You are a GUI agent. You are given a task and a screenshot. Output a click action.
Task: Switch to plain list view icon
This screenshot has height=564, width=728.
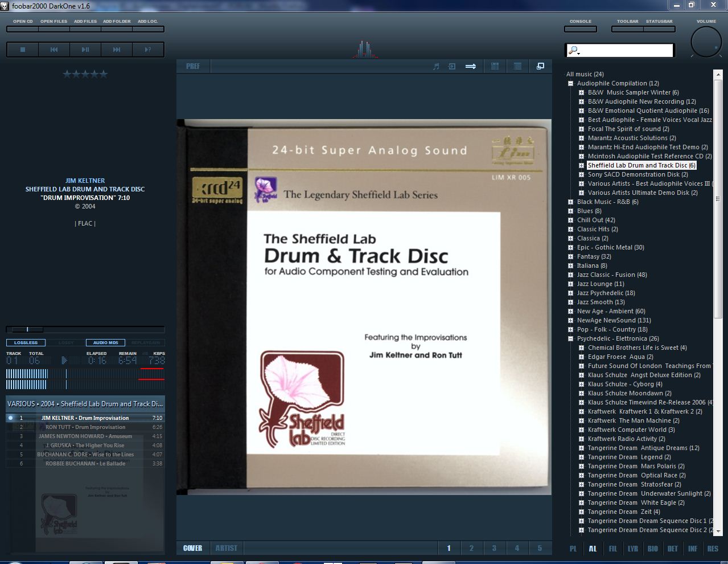point(517,67)
